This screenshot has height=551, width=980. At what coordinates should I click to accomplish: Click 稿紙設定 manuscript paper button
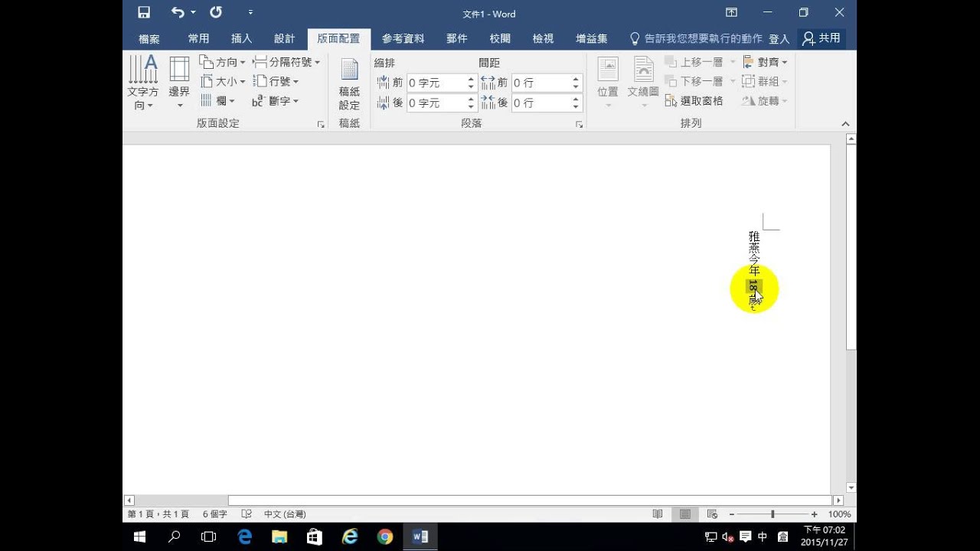point(349,84)
